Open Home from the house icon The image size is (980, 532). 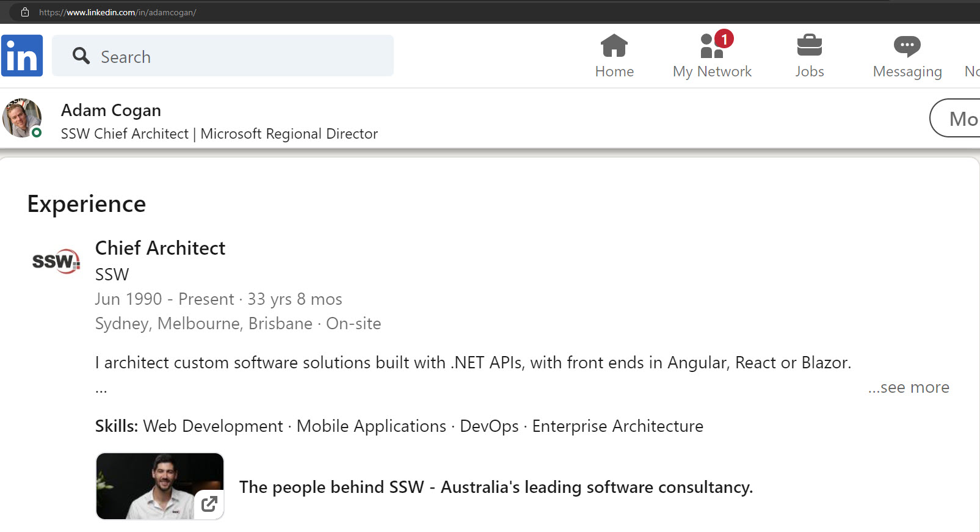tap(614, 46)
